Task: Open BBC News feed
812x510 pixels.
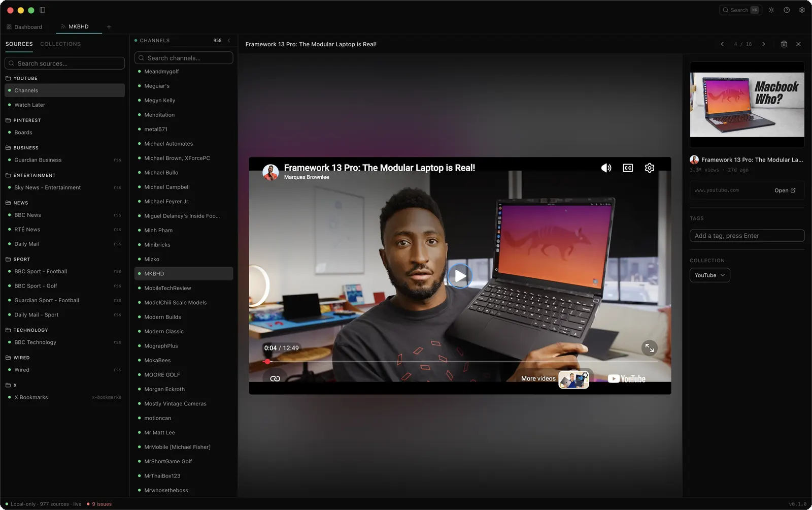Action: coord(64,215)
